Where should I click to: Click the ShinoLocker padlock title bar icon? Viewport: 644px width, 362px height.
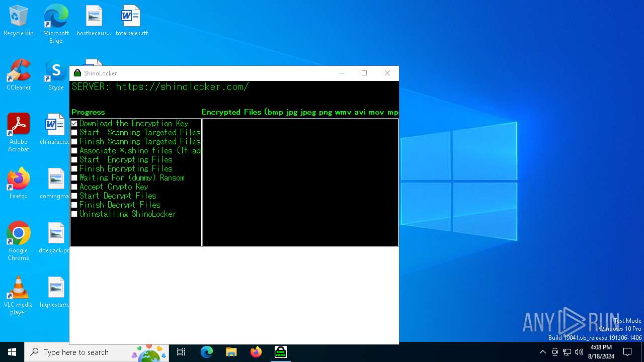pyautogui.click(x=77, y=73)
